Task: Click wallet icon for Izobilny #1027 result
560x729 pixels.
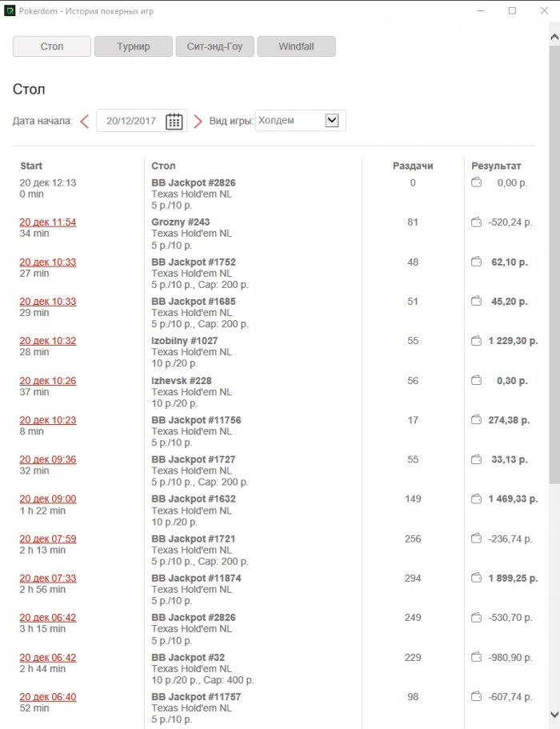Action: (x=476, y=341)
